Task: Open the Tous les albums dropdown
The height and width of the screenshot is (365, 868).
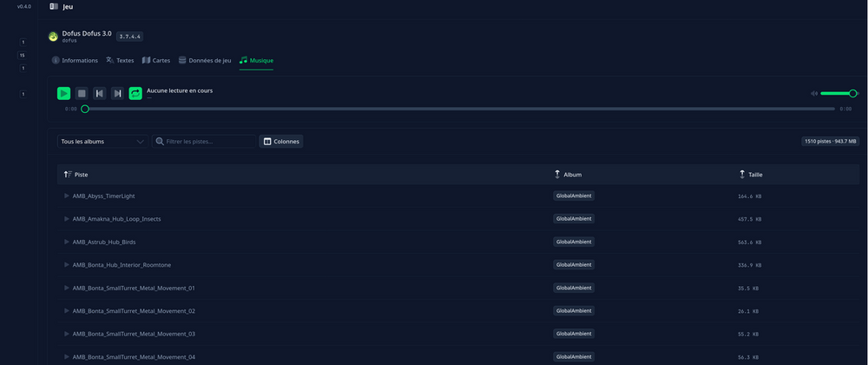Action: click(102, 142)
